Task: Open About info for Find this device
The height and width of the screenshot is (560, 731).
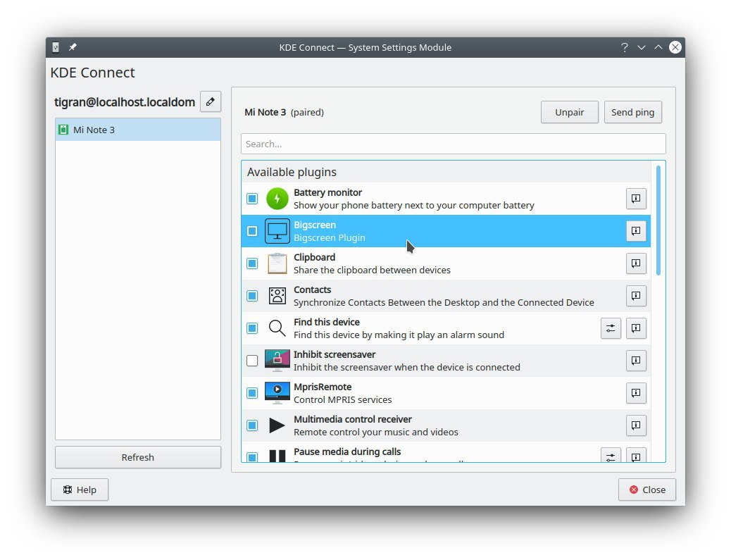Action: (636, 328)
